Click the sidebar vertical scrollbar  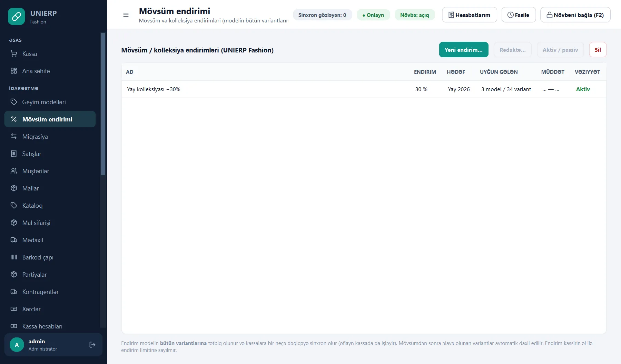103,104
